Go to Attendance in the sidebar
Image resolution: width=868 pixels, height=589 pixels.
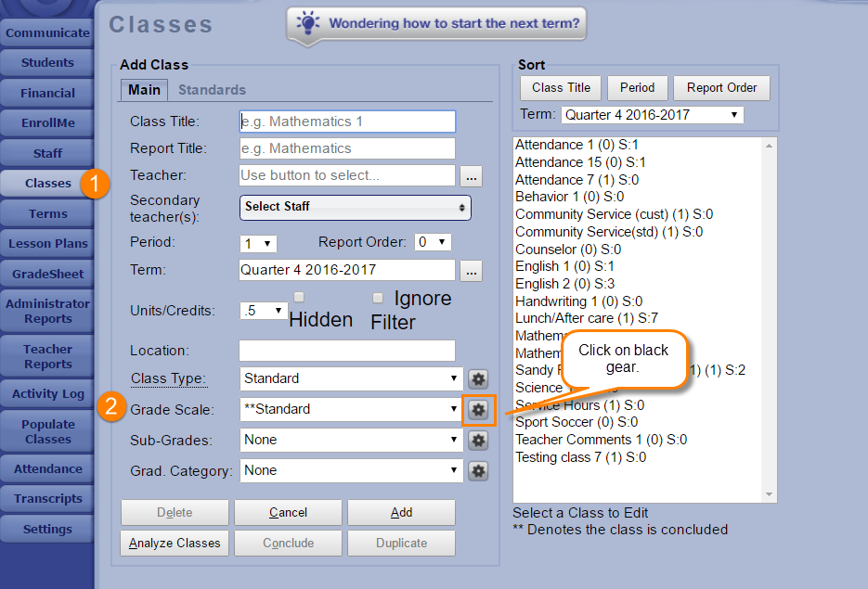(x=47, y=468)
